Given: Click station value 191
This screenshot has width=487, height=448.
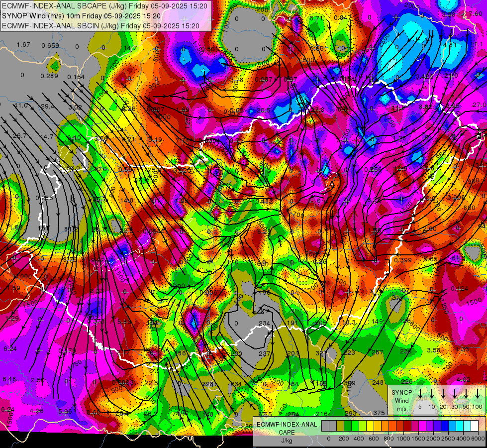Looking at the screenshot, I should click(292, 323).
